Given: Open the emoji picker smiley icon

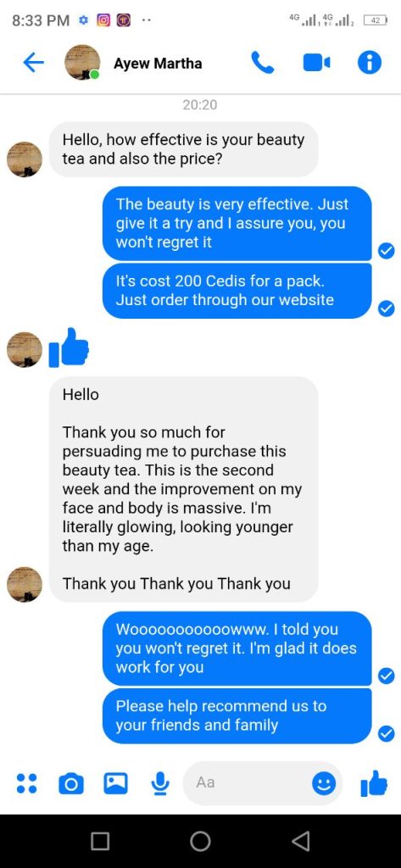Looking at the screenshot, I should [x=324, y=783].
